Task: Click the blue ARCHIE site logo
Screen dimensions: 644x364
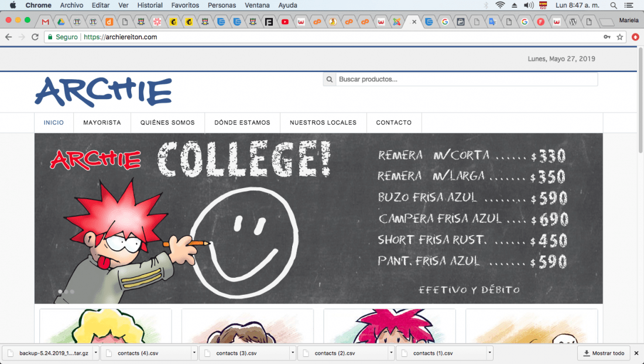Action: 103,91
